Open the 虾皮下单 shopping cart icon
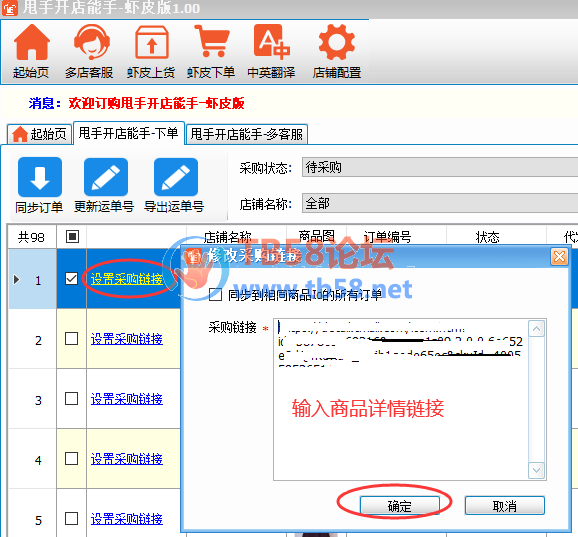 (212, 41)
